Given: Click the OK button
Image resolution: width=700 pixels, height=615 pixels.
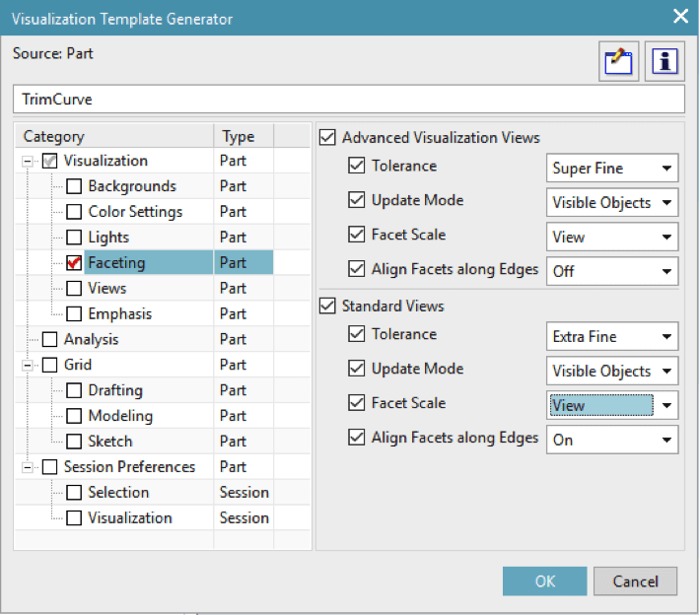Looking at the screenshot, I should [x=544, y=581].
